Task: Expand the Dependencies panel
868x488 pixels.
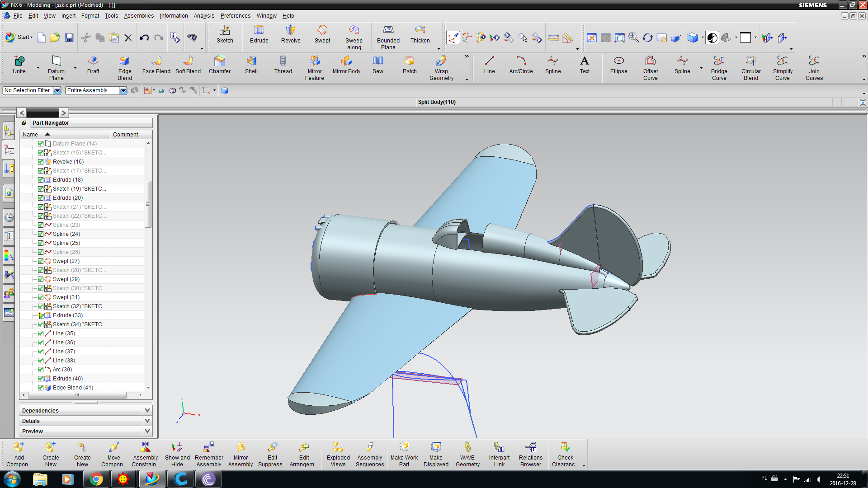Action: click(147, 410)
